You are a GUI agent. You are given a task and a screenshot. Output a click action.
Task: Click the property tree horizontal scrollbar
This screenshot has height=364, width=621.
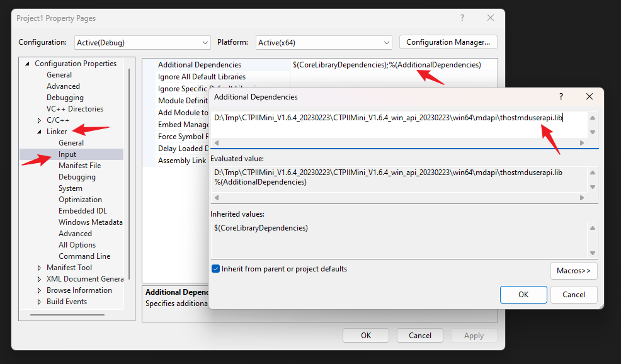pyautogui.click(x=67, y=315)
